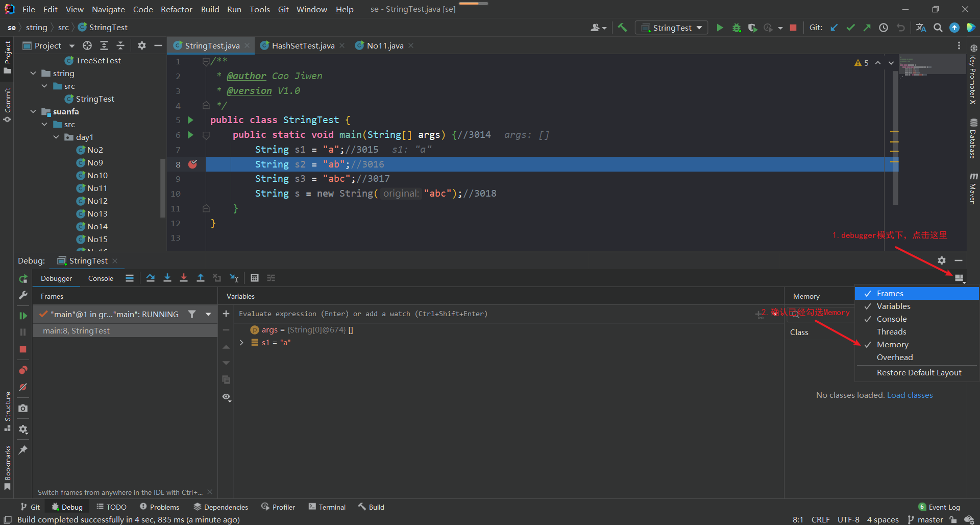Enable Overhead option in layout menu

point(917,357)
